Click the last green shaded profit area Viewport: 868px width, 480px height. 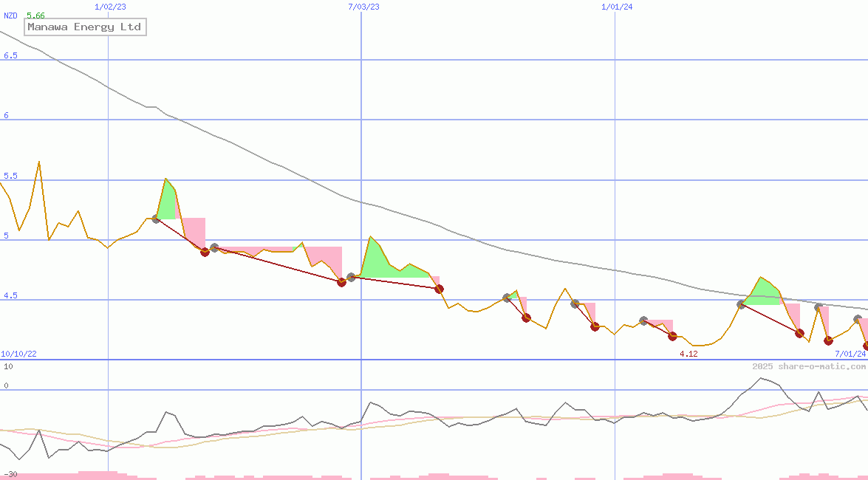(762, 292)
